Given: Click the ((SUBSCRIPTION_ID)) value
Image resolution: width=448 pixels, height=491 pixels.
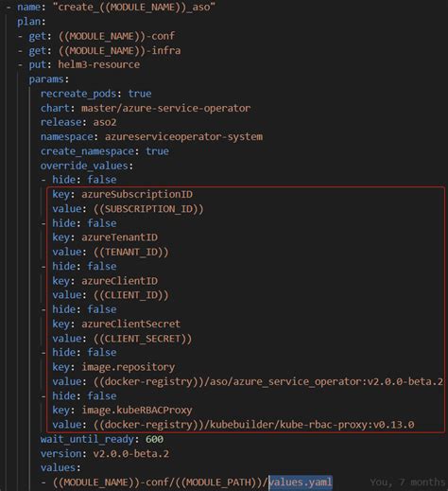Looking at the screenshot, I should [148, 209].
